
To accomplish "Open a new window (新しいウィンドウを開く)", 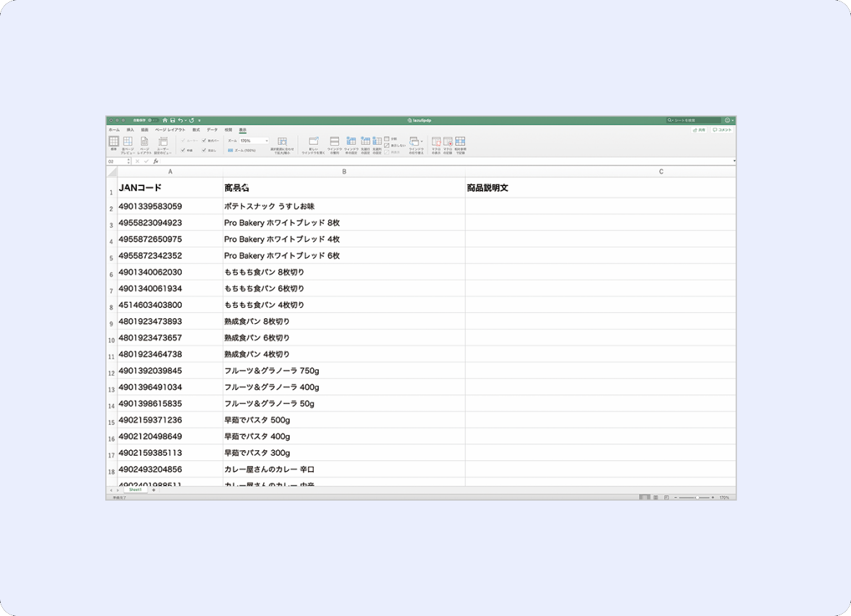I will tap(313, 142).
